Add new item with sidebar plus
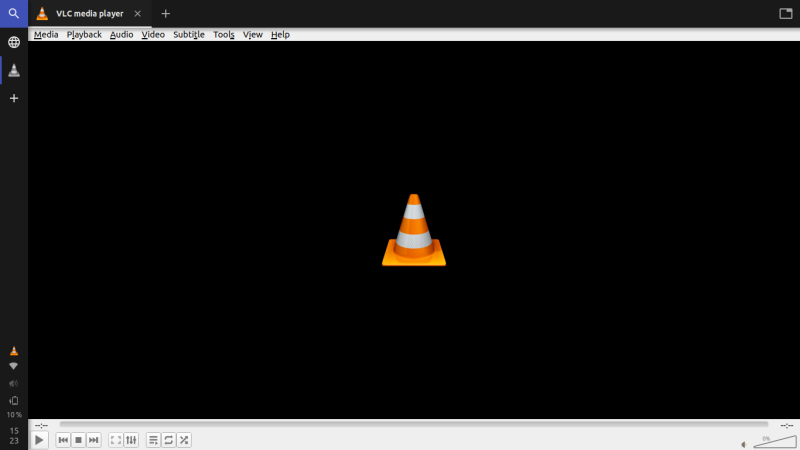This screenshot has height=450, width=800. (14, 98)
